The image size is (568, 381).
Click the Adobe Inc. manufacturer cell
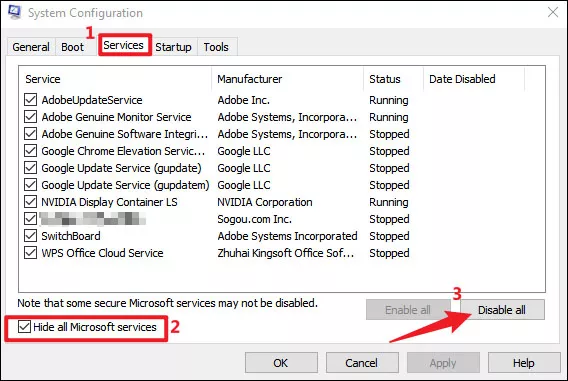[x=243, y=100]
